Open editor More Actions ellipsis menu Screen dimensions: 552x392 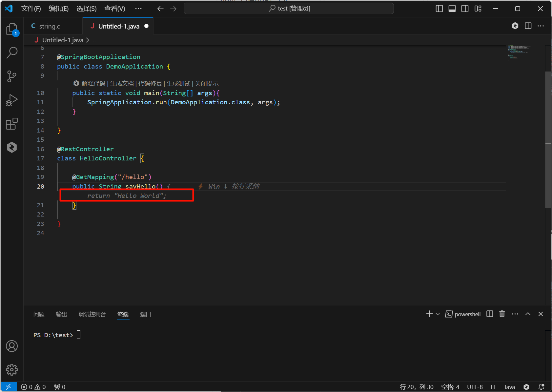point(541,26)
